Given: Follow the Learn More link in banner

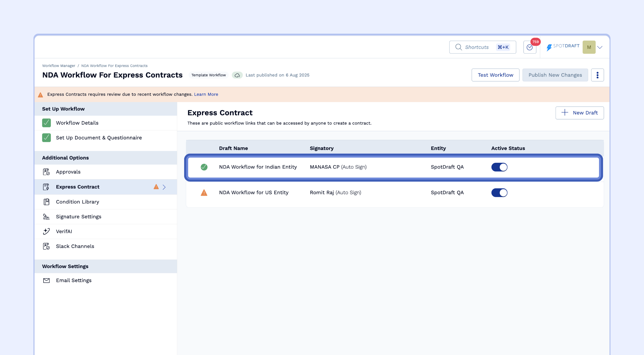Looking at the screenshot, I should click(x=206, y=94).
